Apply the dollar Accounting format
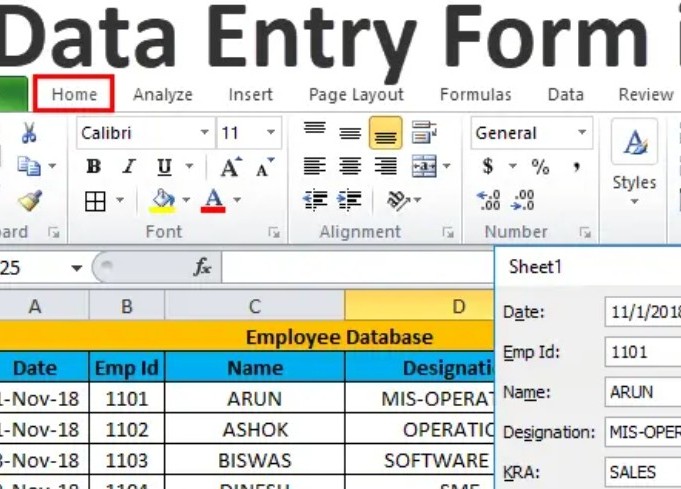The height and width of the screenshot is (489, 681). (x=488, y=166)
